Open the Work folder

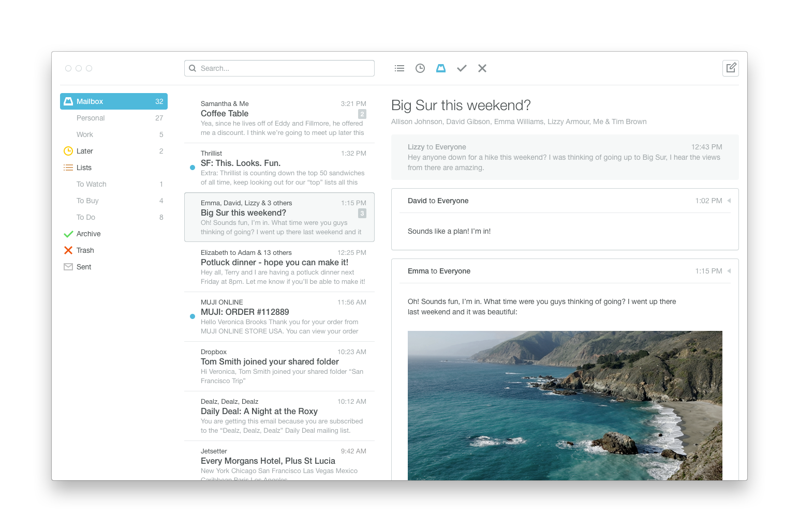tap(114, 134)
